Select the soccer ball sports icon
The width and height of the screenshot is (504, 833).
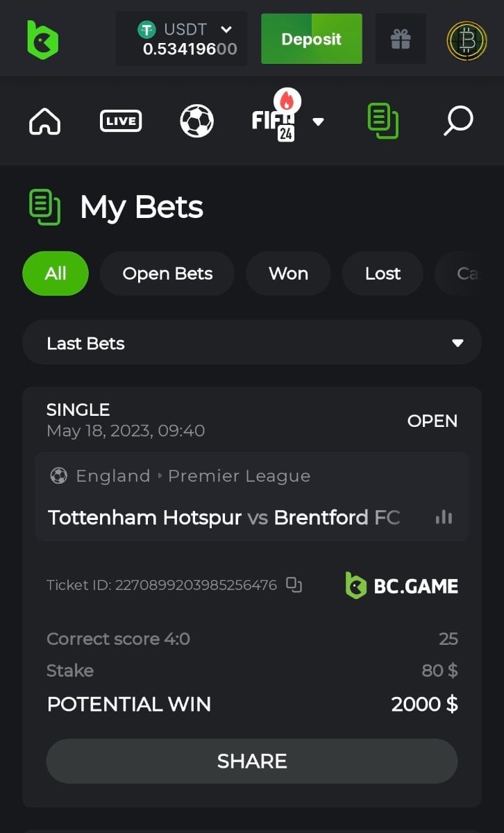196,121
